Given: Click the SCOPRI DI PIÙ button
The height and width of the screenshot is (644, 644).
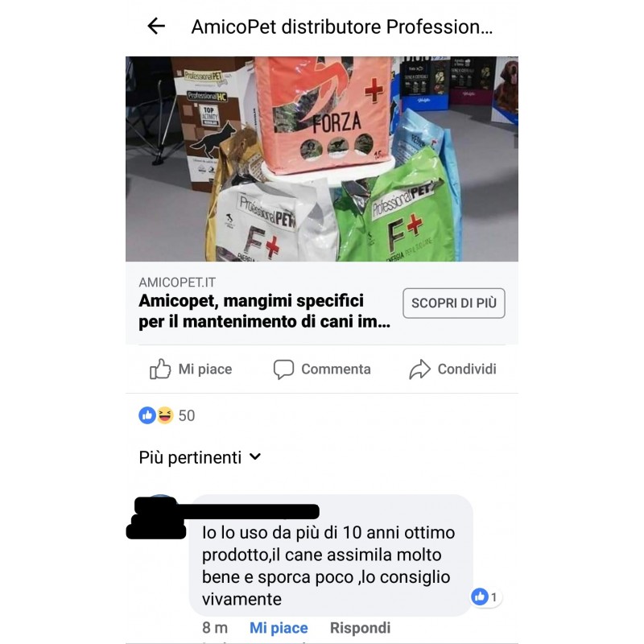Looking at the screenshot, I should coord(454,303).
